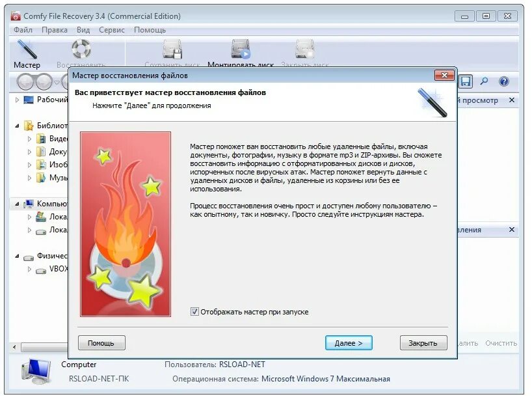
Task: Click the Закрыть button in wizard
Action: 423,343
